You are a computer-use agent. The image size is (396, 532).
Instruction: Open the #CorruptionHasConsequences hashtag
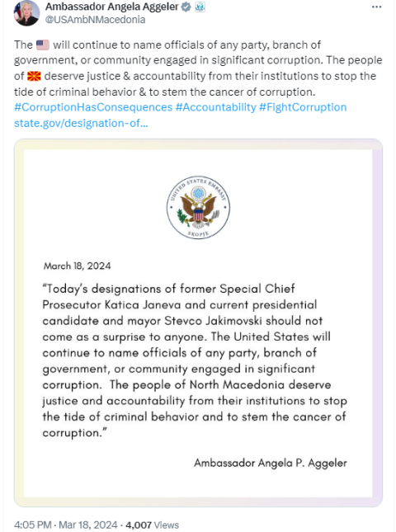[93, 107]
